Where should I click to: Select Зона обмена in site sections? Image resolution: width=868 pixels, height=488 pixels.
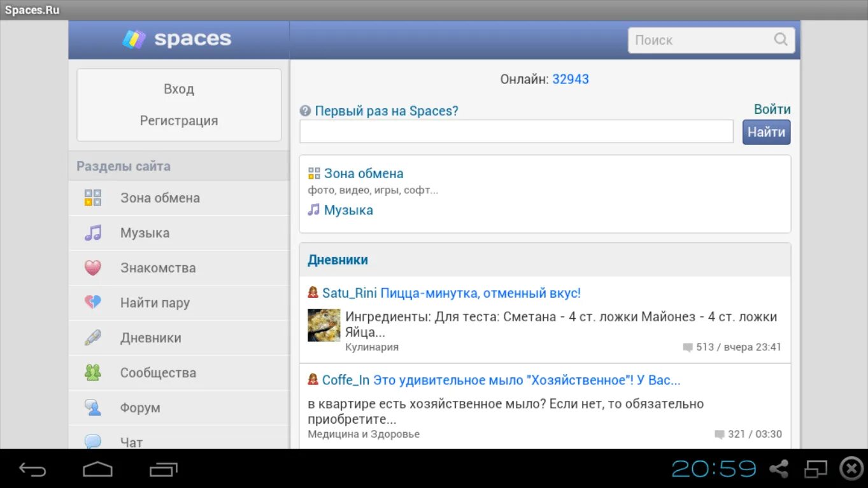pos(179,198)
